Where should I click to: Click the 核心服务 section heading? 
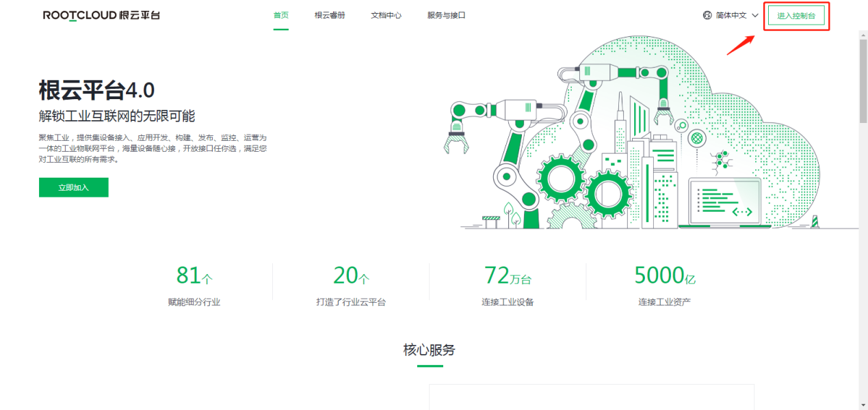point(429,350)
